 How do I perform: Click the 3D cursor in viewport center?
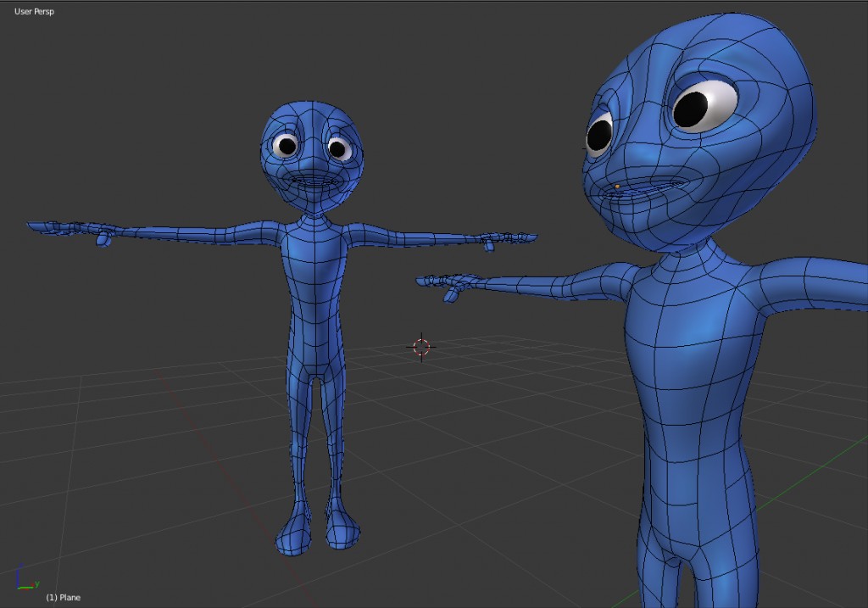(421, 346)
